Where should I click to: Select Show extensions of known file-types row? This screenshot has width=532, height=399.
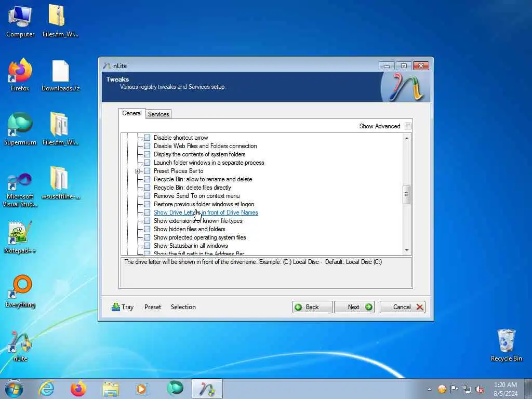(x=198, y=221)
